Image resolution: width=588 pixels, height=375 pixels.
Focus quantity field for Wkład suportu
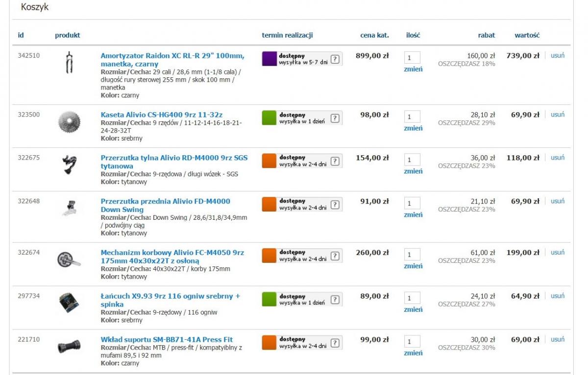[412, 341]
